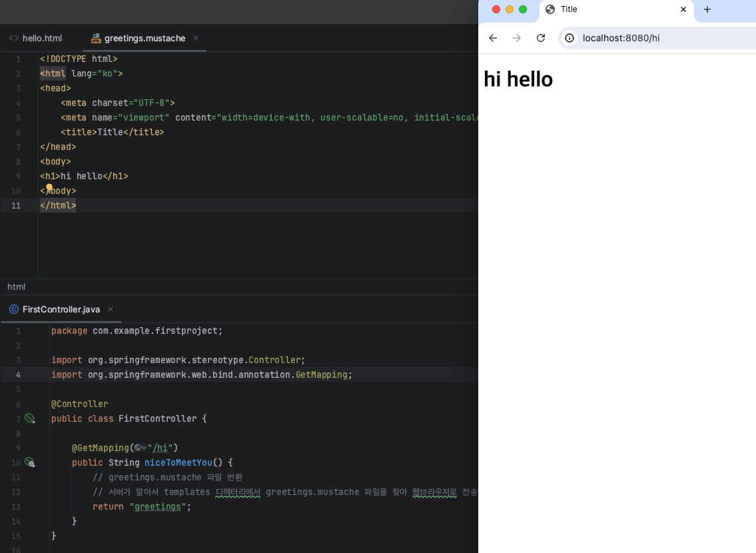Screen dimensions: 756x553
Task: Click the meta charset="UTF-8" line
Action: (x=118, y=103)
